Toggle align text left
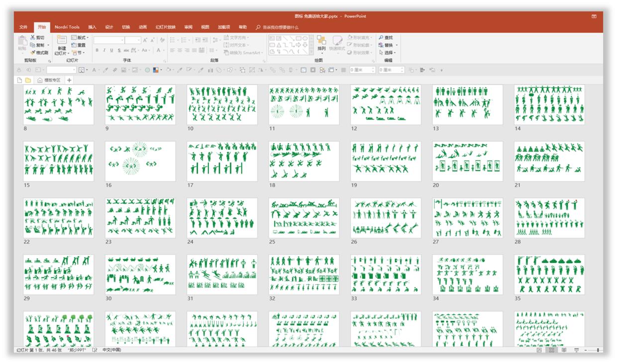Image resolution: width=617 pixels, height=364 pixels. [173, 50]
